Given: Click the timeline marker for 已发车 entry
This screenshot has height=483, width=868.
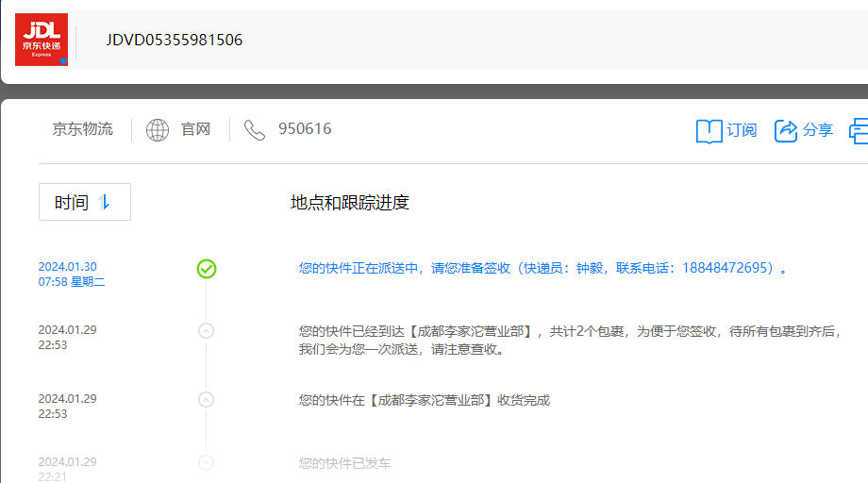Looking at the screenshot, I should point(206,462).
